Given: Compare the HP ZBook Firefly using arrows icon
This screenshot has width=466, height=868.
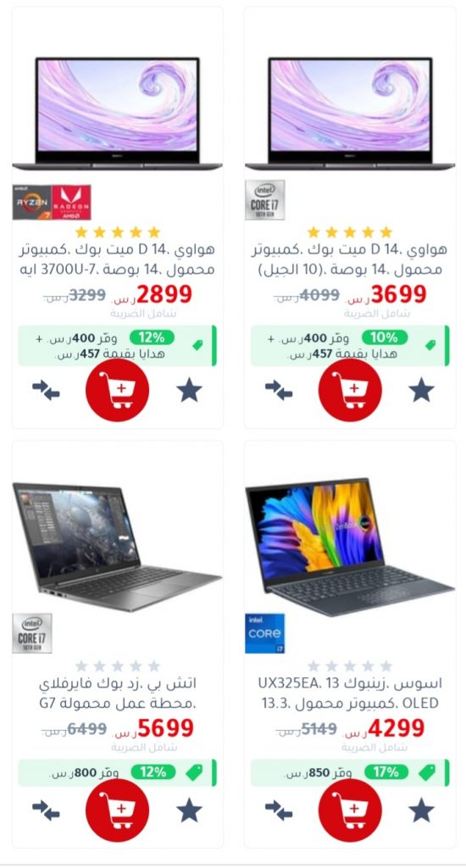Looking at the screenshot, I should coord(46,810).
